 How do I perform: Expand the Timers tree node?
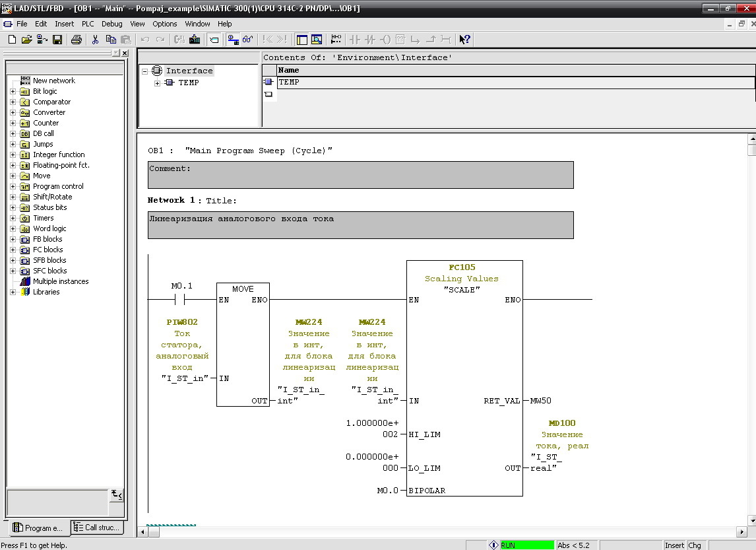(x=13, y=218)
